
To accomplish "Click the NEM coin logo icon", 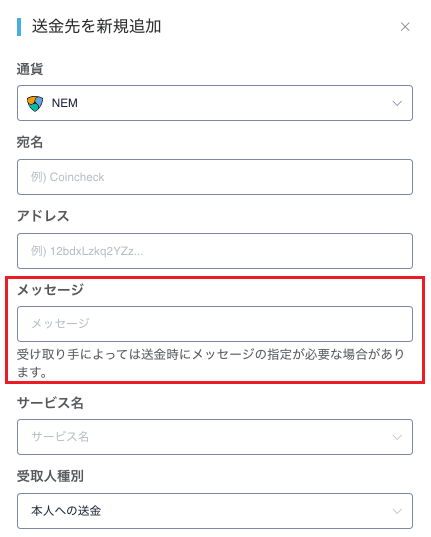I will [x=35, y=103].
